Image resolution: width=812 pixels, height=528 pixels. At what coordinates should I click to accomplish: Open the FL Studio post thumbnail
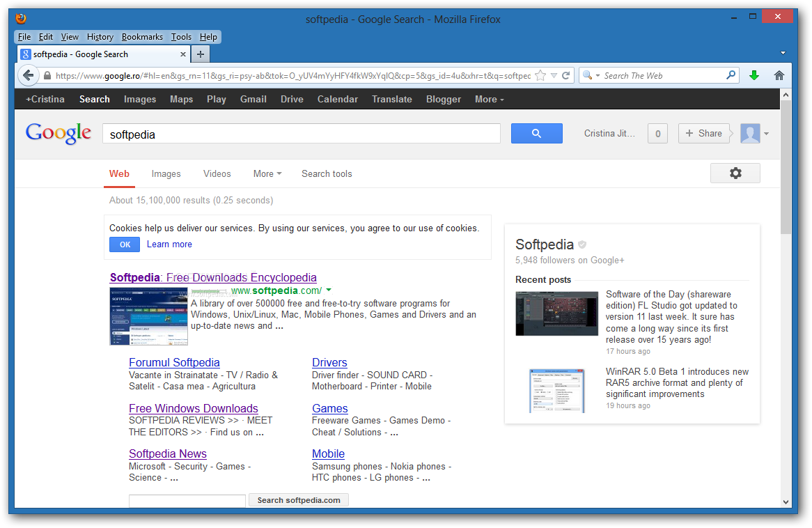pyautogui.click(x=556, y=313)
